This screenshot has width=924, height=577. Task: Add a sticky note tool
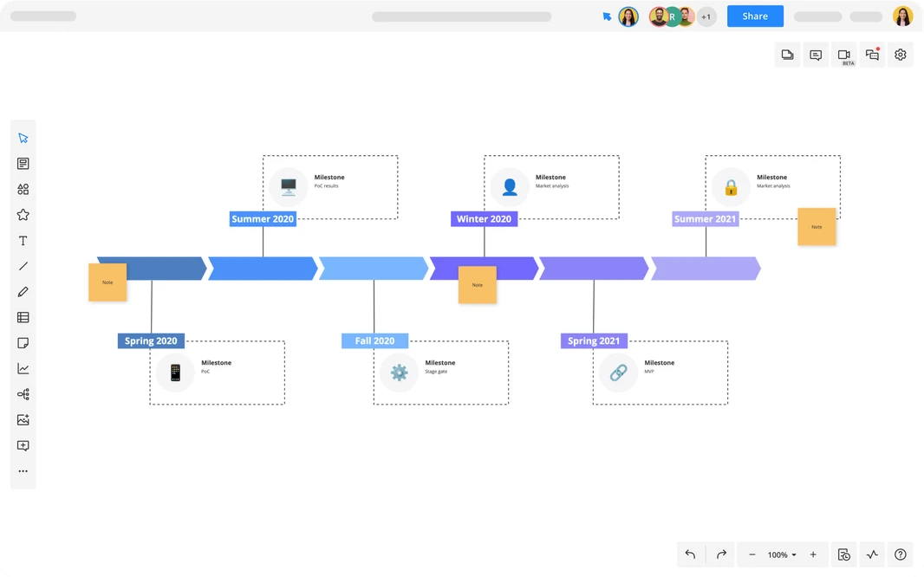[23, 343]
